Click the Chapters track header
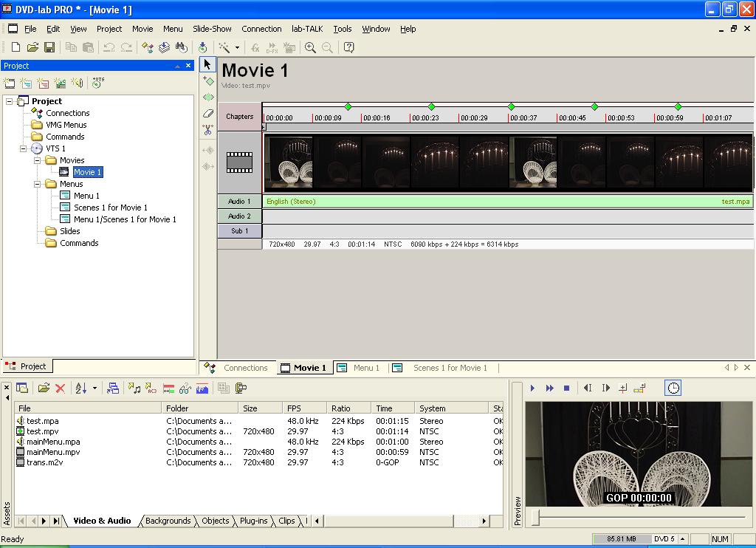Image resolution: width=756 pixels, height=548 pixels. point(240,117)
